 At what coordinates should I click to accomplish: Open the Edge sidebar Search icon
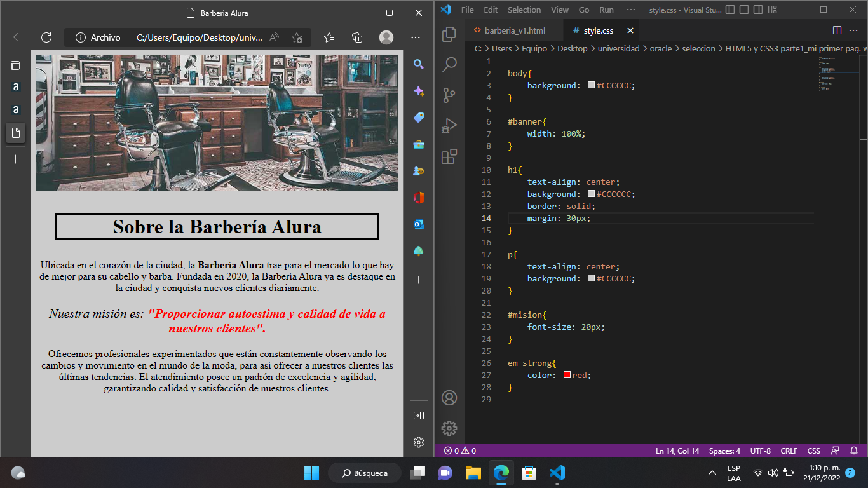[419, 64]
